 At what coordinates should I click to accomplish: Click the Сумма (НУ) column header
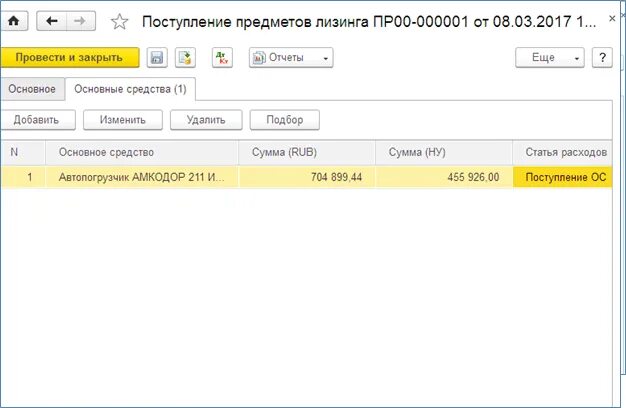444,152
